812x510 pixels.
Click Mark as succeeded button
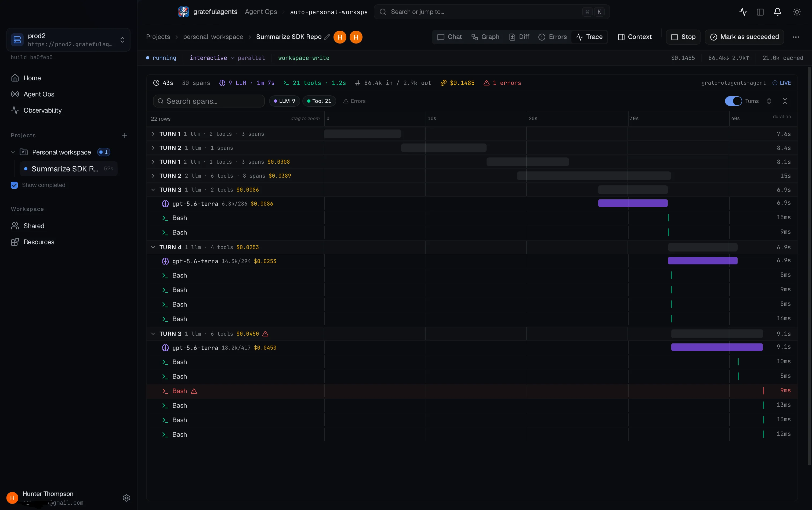pos(744,37)
